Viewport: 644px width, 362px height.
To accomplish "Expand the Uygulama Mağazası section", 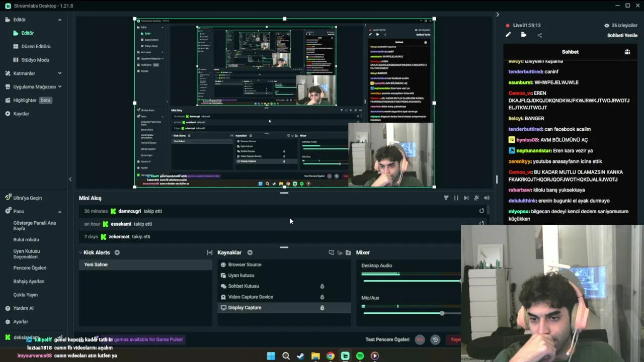I will point(59,86).
